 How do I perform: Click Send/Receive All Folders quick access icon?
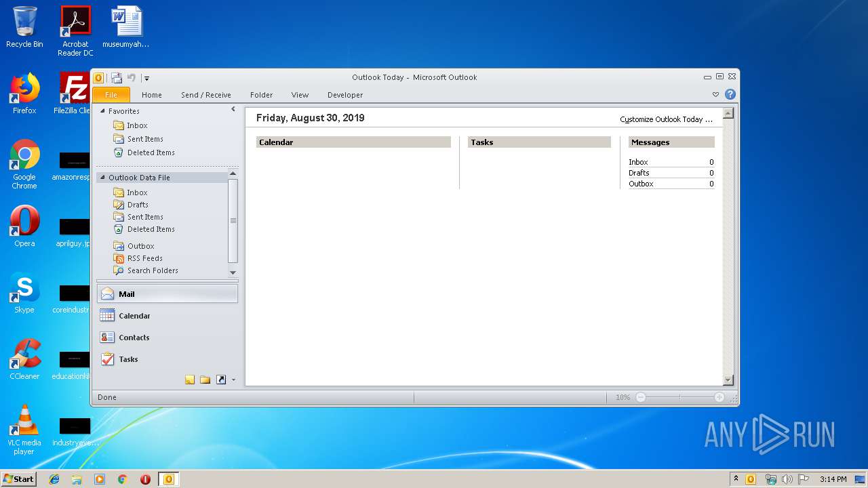[117, 77]
